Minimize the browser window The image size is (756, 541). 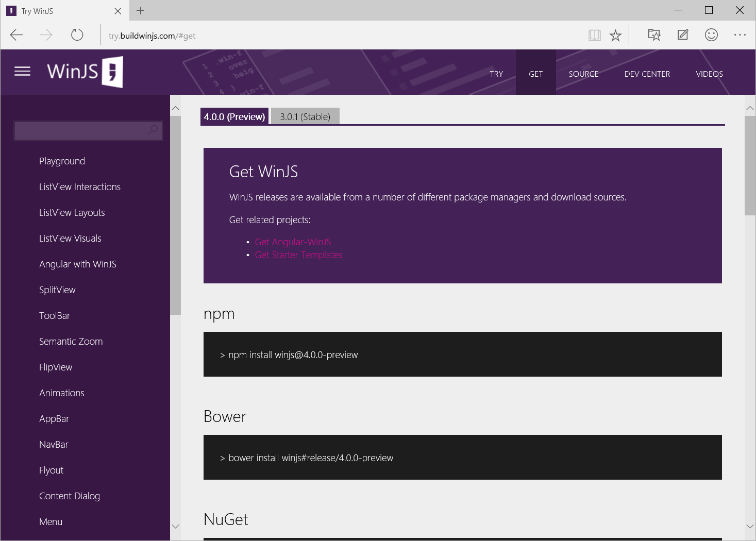(x=678, y=10)
